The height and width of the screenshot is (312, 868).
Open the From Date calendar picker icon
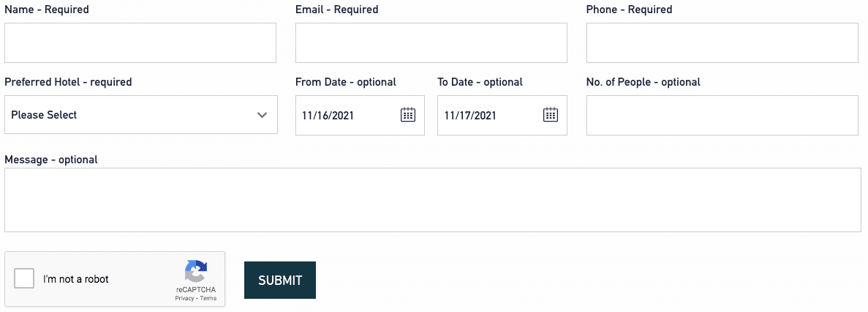point(407,115)
